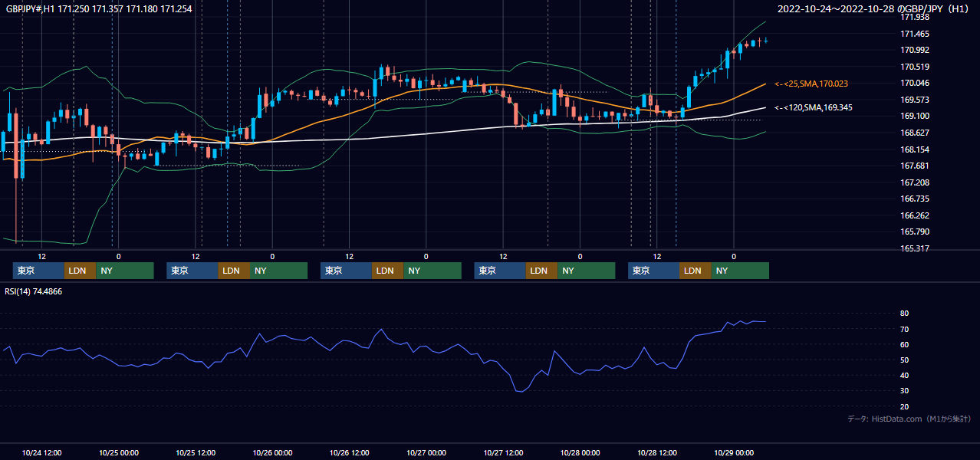This screenshot has width=980, height=460.
Task: Click the HistData.com data credit text
Action: [909, 419]
